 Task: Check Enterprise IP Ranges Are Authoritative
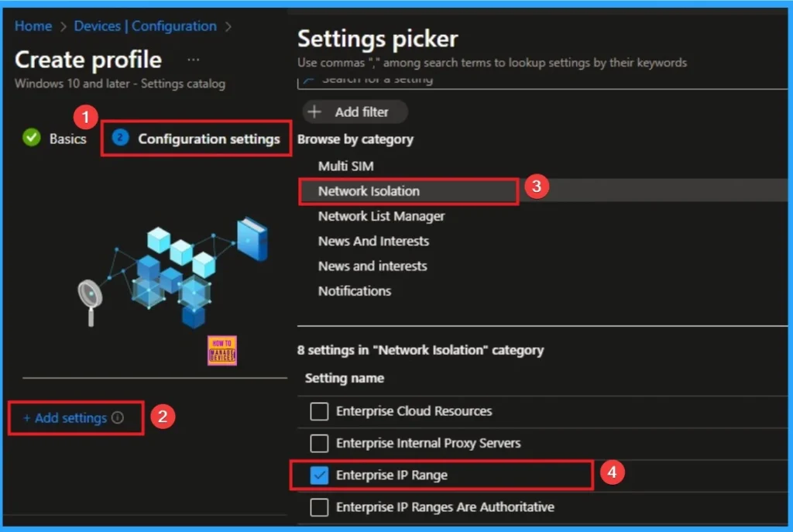point(319,506)
